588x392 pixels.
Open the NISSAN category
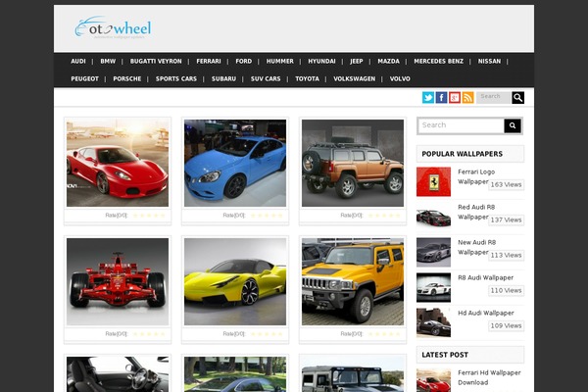coord(489,61)
